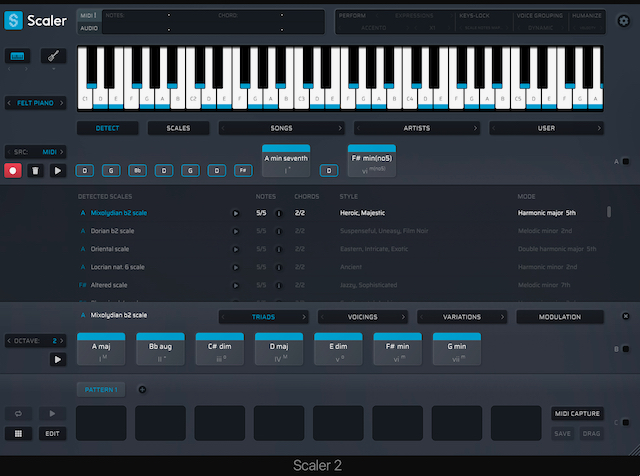Click the Scaler logo icon
Screen dimensions: 640x476
(13, 20)
